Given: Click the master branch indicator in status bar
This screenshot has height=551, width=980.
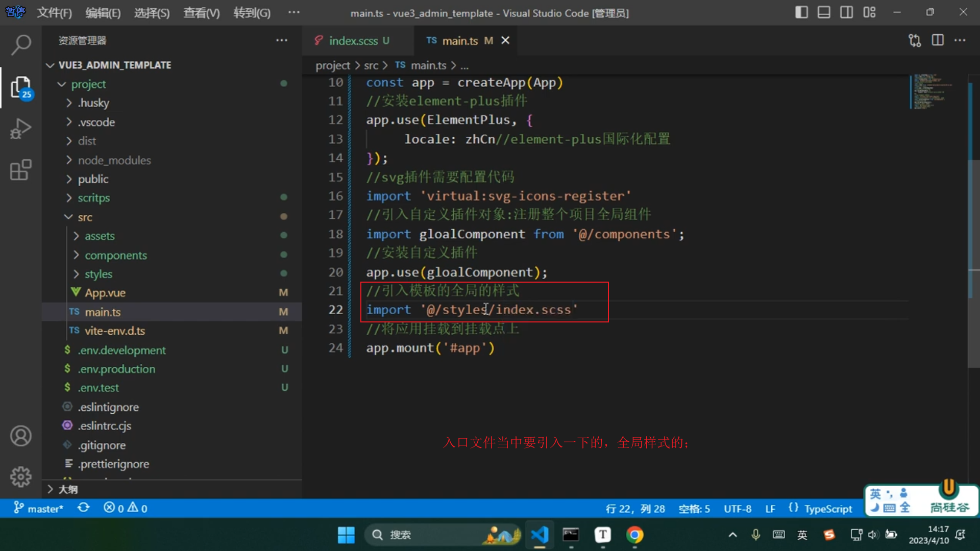Looking at the screenshot, I should [x=38, y=508].
